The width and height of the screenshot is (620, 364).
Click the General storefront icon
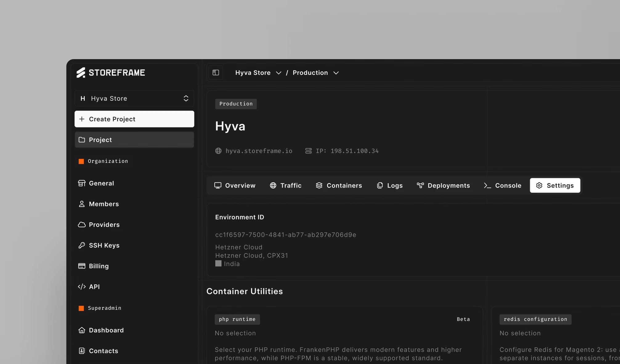click(82, 183)
